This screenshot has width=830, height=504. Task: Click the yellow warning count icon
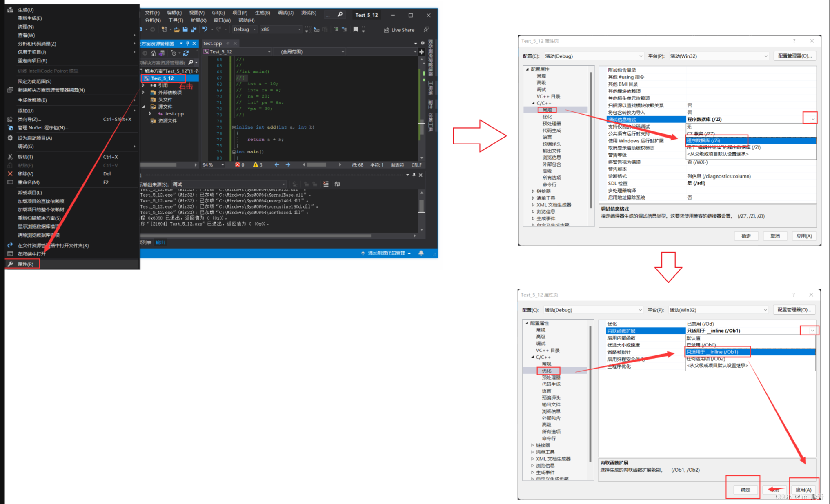[256, 165]
